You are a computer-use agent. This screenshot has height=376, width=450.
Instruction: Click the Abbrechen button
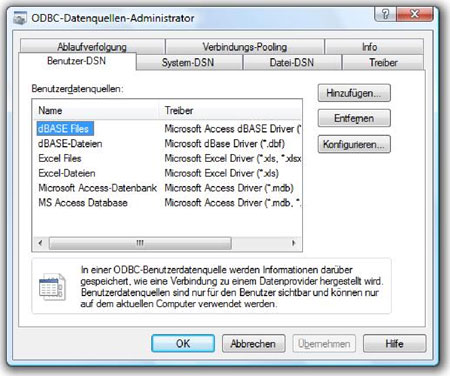click(253, 343)
